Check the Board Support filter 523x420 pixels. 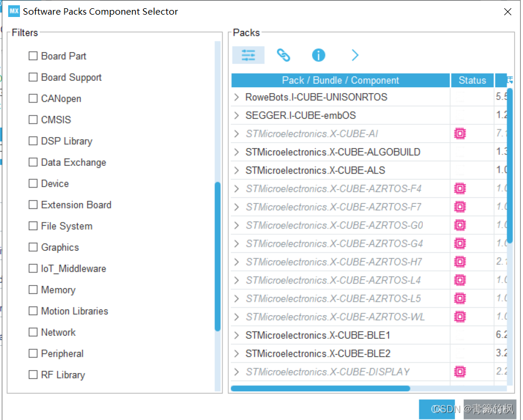33,77
